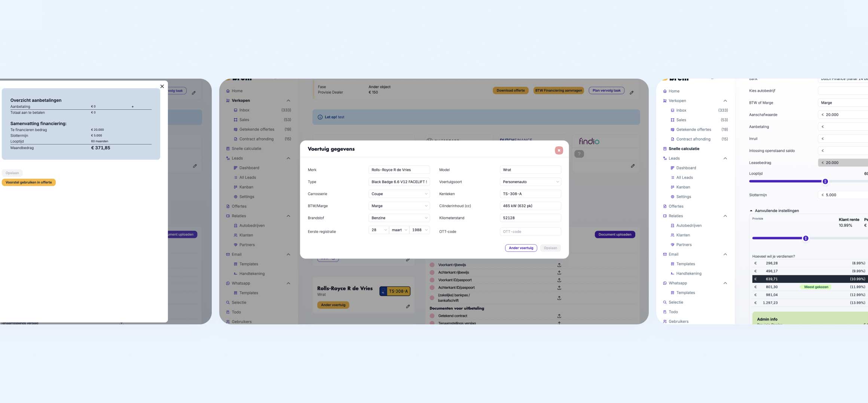Viewport: 868px width, 403px height.
Task: Upload Achterkant ID/paspoort via upload icon
Action: [559, 288]
